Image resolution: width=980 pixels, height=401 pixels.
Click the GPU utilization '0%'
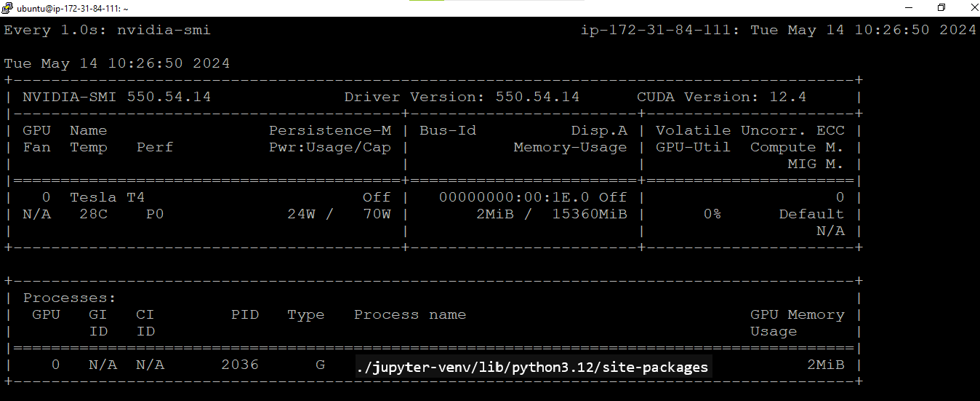(x=712, y=214)
